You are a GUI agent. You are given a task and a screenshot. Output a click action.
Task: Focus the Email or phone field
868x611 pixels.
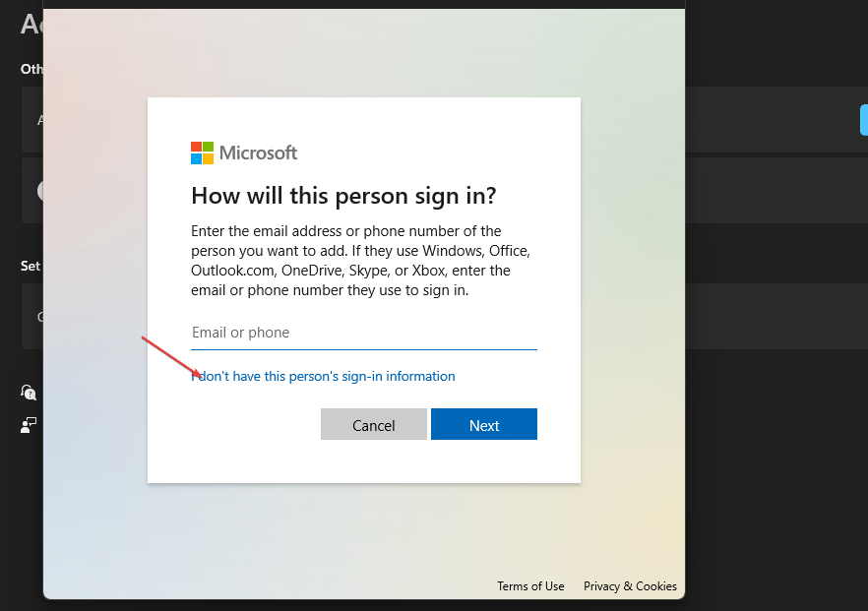coord(363,333)
